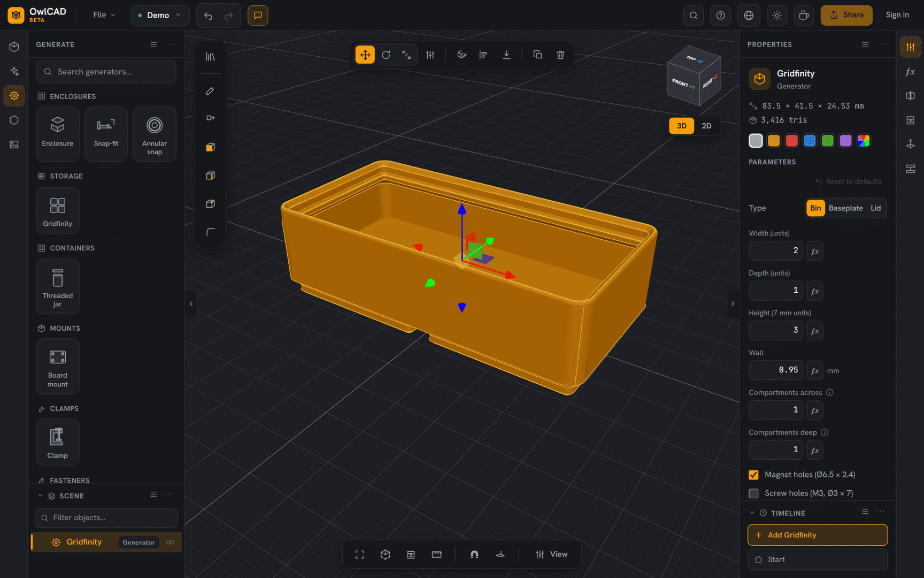Viewport: 924px width, 578px height.
Task: Click the Filter objects field
Action: 106,518
